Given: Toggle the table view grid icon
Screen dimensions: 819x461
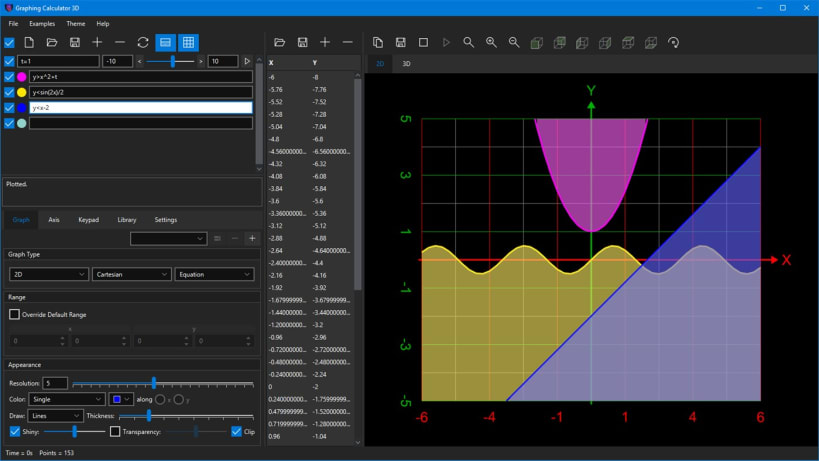Looking at the screenshot, I should (x=188, y=43).
